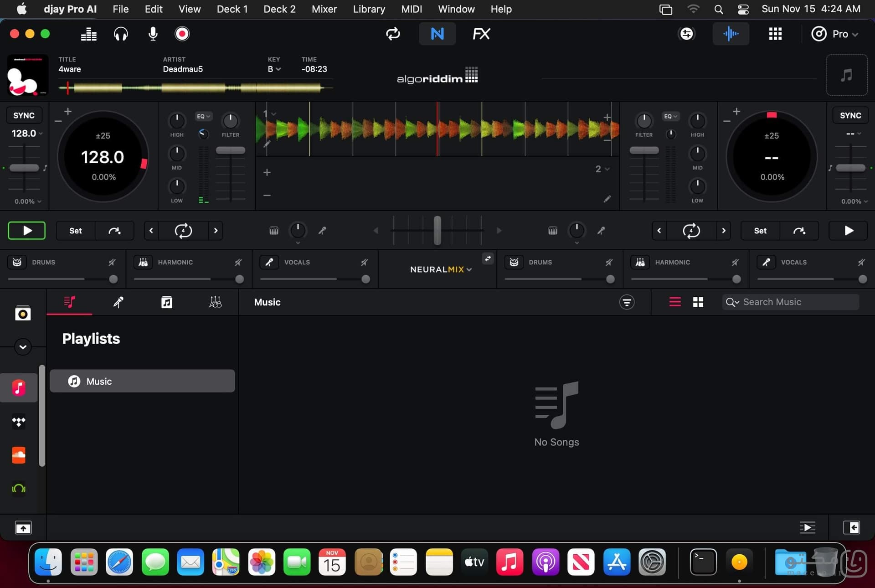Click the 4ware album artwork thumbnail

(x=27, y=75)
